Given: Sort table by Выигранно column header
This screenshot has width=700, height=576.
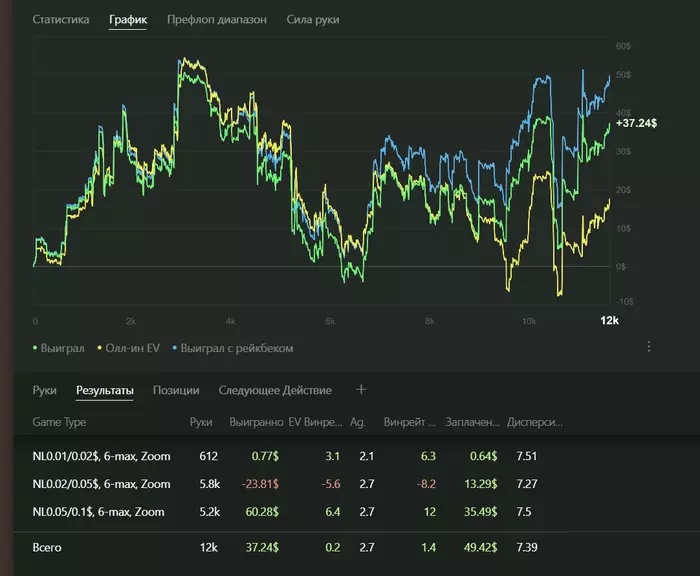Looking at the screenshot, I should click(x=255, y=422).
